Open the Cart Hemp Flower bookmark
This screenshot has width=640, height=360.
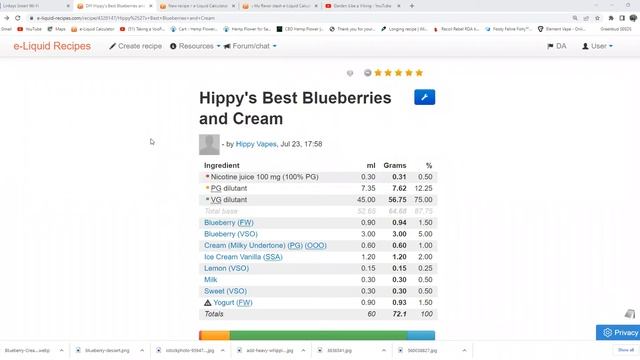(x=194, y=29)
